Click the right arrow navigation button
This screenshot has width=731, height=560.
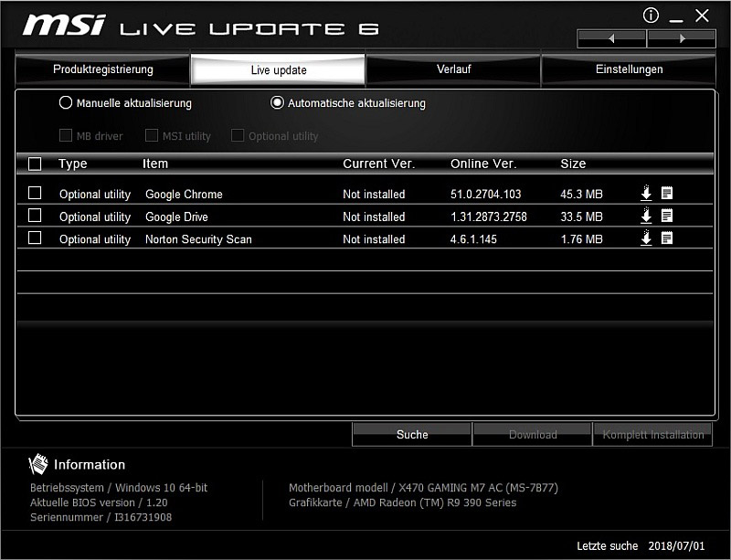682,38
